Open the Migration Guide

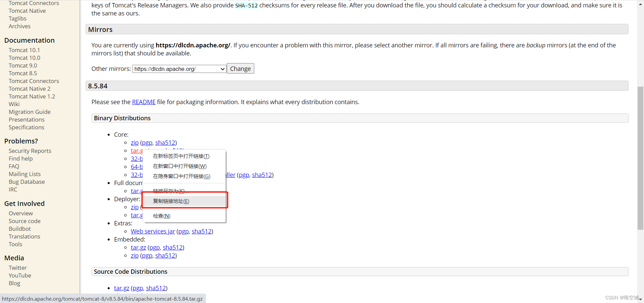click(x=30, y=112)
